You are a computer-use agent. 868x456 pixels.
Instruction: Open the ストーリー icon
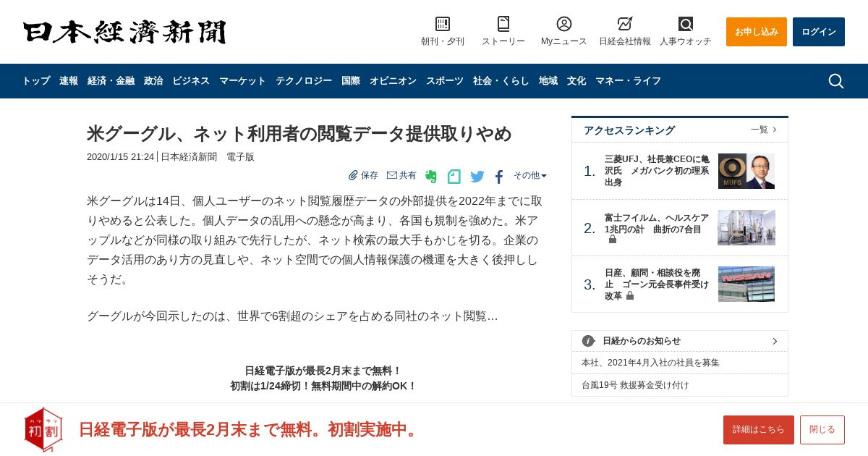point(503,24)
